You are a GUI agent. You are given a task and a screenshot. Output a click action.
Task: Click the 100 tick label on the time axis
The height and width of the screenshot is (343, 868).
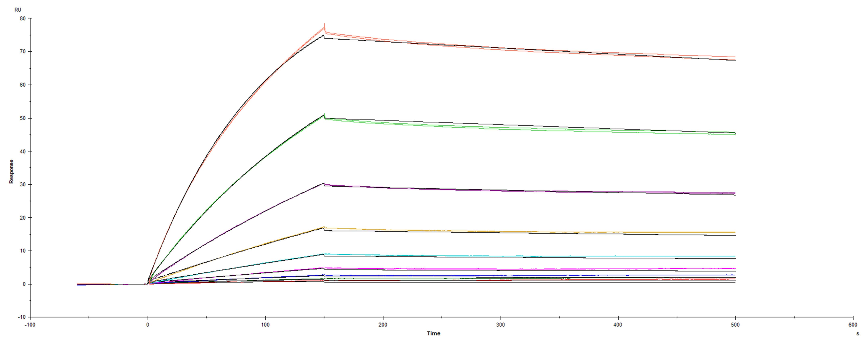click(x=265, y=325)
